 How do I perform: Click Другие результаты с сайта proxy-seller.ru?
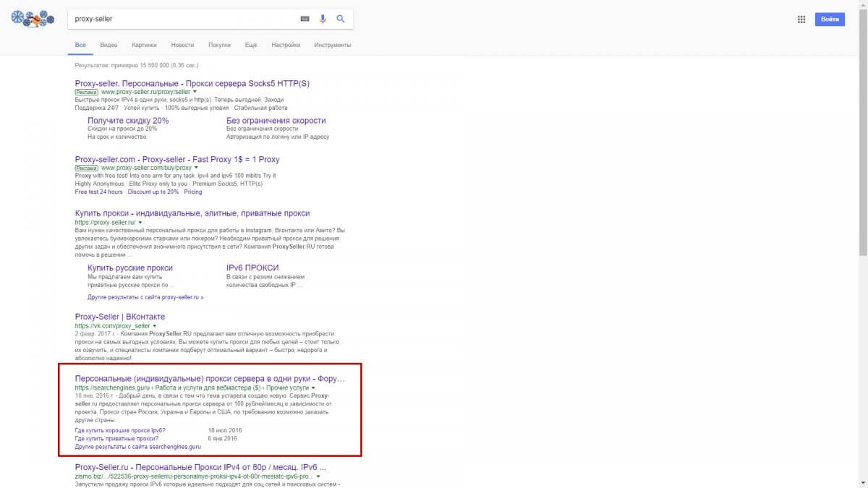[x=145, y=297]
